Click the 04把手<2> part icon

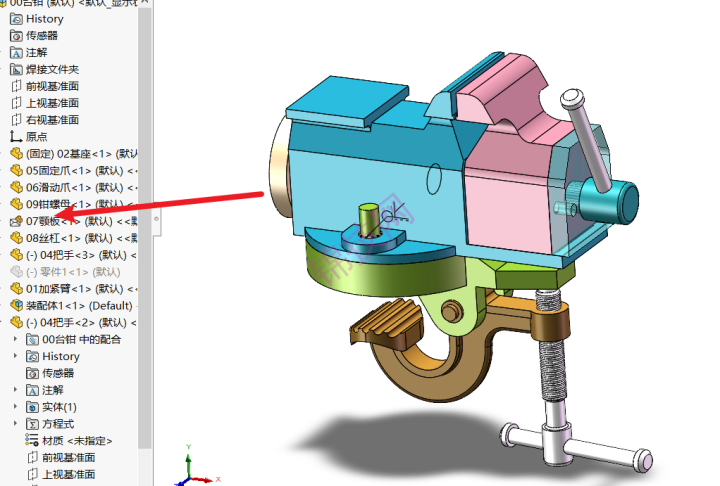[x=16, y=322]
